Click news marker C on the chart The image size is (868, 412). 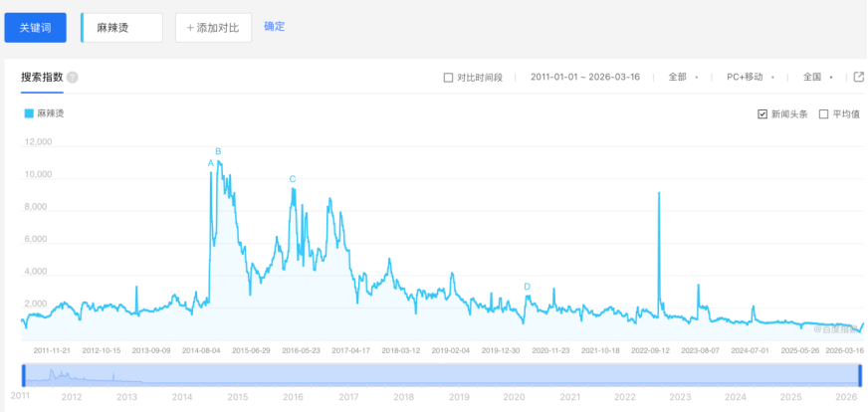point(293,179)
